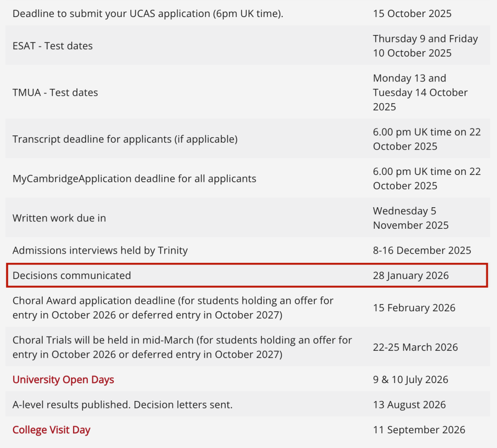Select the 11 September 2026 date cell
497x448 pixels.
click(x=419, y=430)
